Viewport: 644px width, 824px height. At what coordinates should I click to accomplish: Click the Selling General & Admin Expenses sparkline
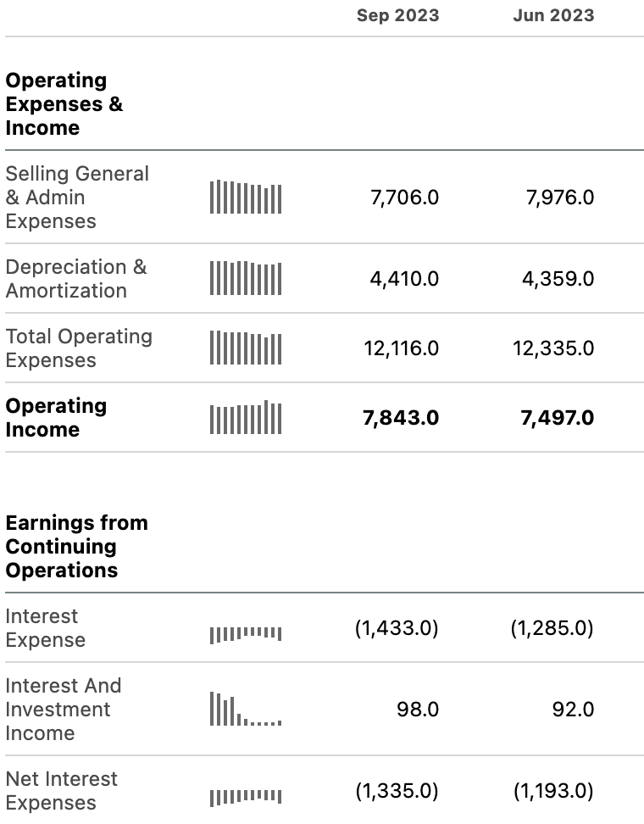pyautogui.click(x=246, y=197)
